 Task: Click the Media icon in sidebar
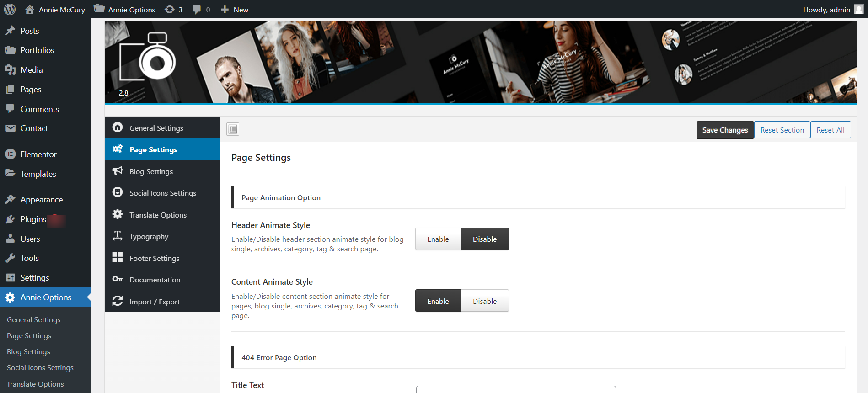click(10, 69)
